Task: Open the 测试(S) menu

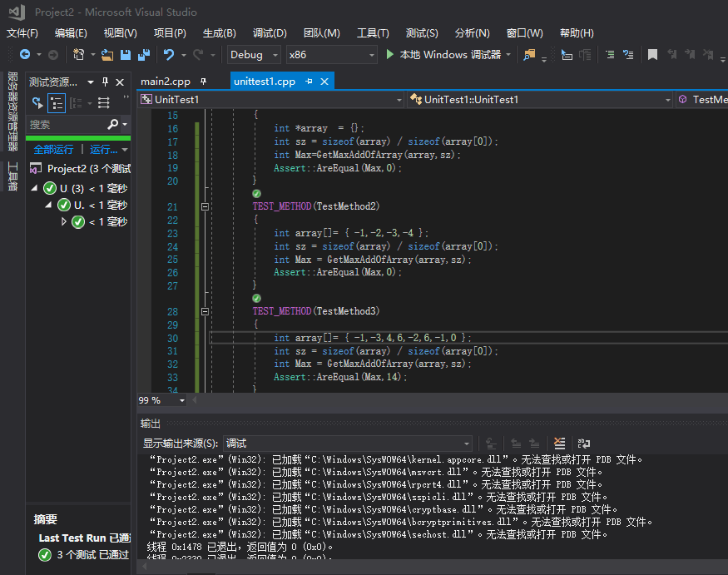Action: coord(422,33)
